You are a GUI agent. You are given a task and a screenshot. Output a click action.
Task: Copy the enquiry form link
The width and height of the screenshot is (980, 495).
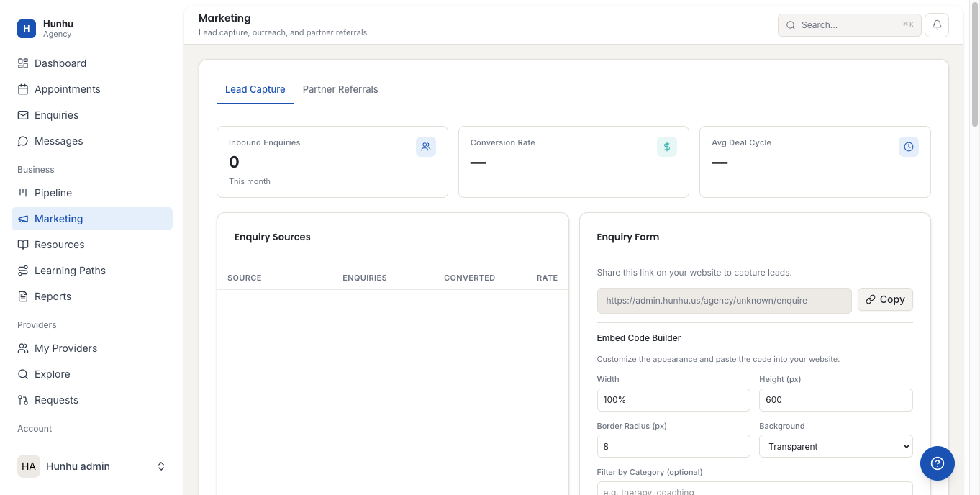click(885, 299)
